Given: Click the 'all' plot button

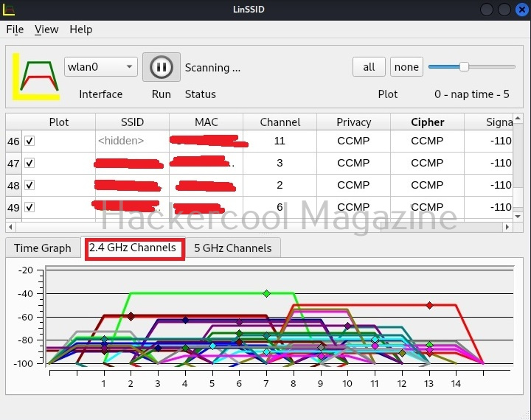Looking at the screenshot, I should 369,66.
